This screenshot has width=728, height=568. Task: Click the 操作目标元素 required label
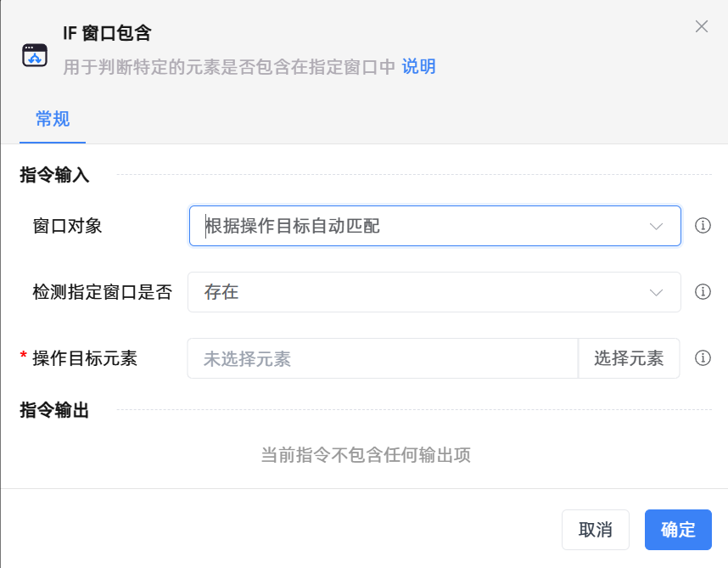point(84,358)
